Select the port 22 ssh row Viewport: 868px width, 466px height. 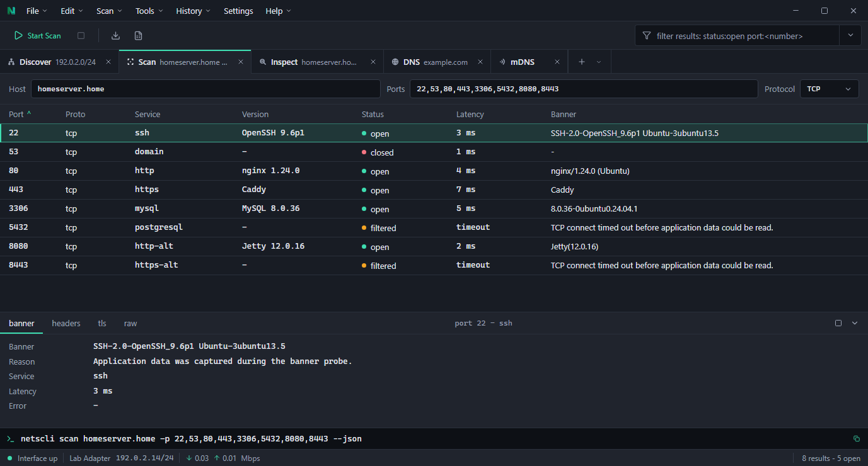[434, 133]
